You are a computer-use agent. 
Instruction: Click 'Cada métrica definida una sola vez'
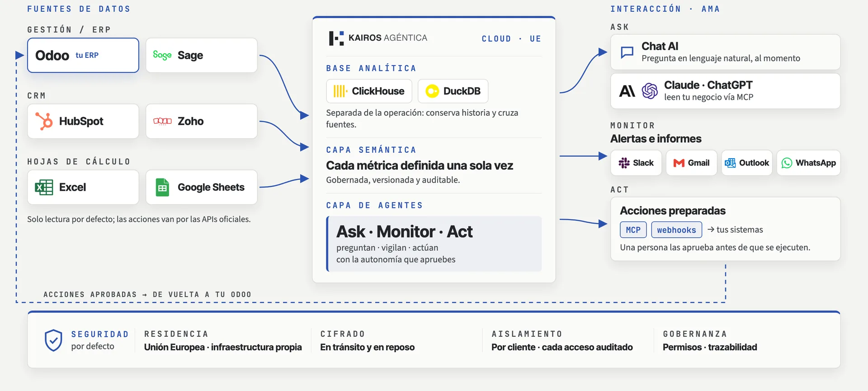(x=420, y=165)
